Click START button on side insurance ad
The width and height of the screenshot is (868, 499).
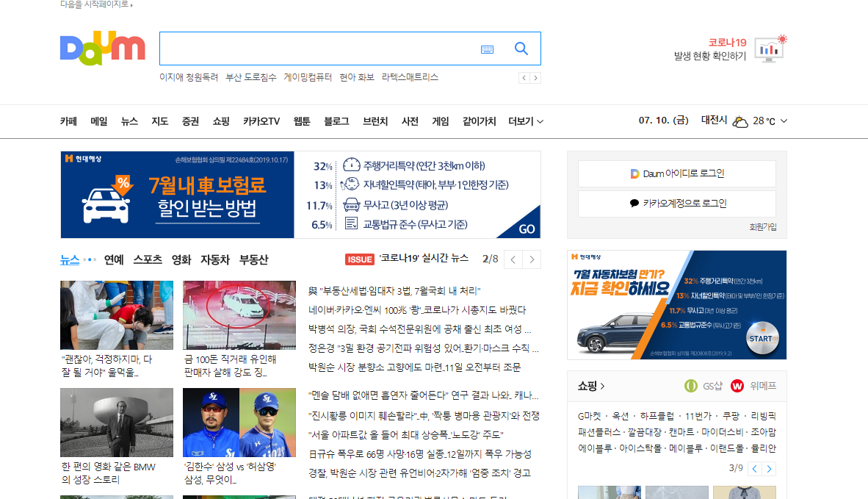click(x=762, y=338)
